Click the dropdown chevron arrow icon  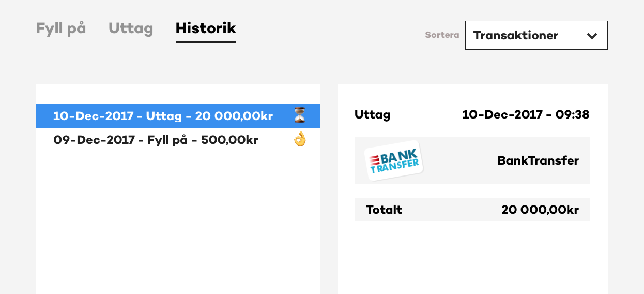point(592,36)
